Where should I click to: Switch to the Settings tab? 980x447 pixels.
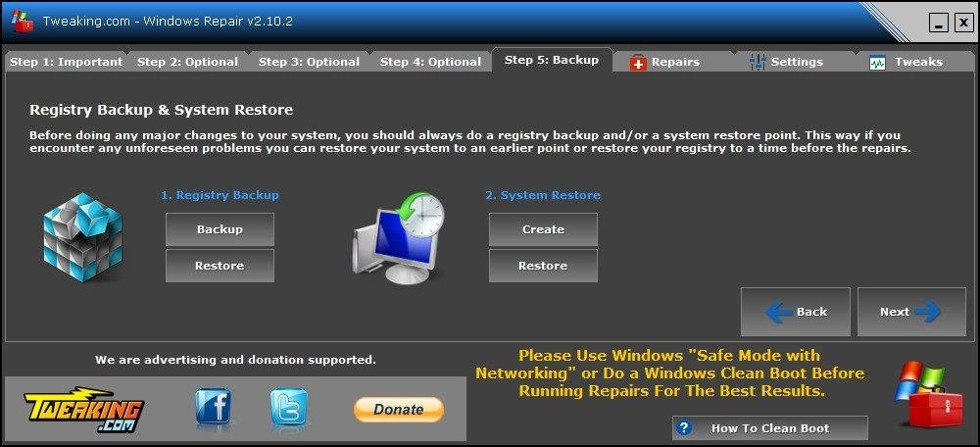click(795, 62)
